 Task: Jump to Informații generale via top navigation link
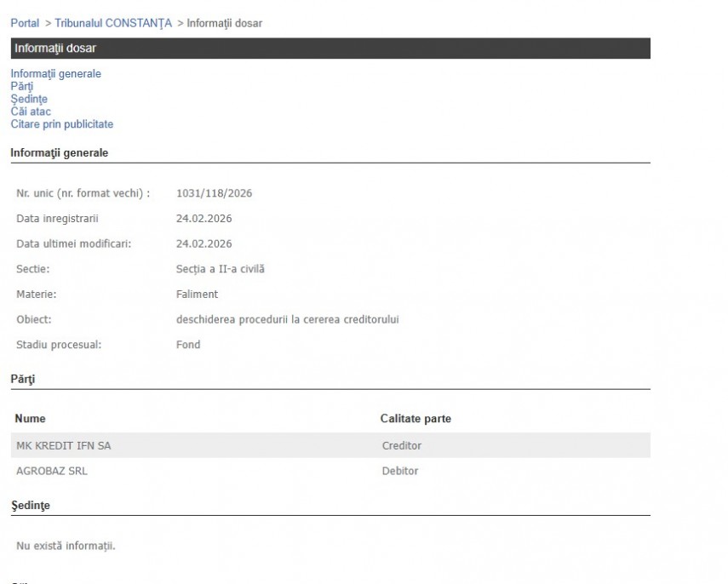pos(55,74)
